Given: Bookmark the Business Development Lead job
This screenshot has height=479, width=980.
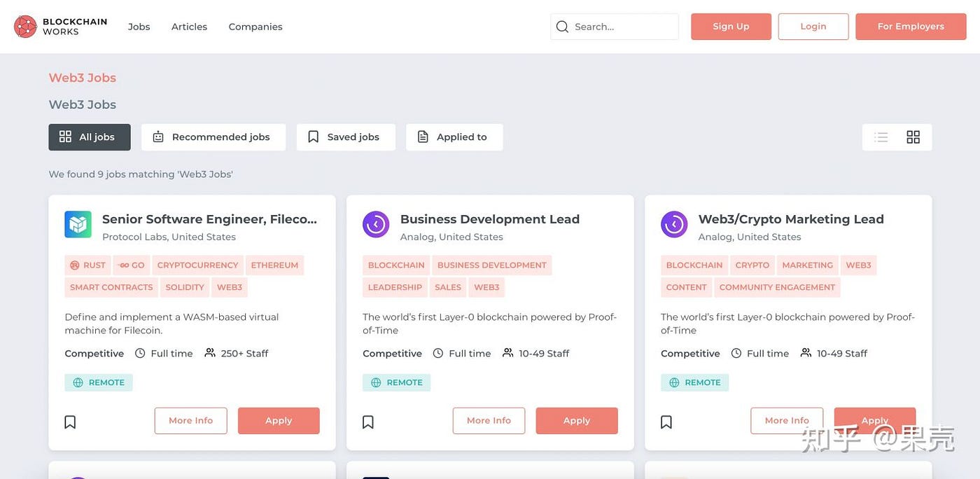Looking at the screenshot, I should click(x=368, y=422).
